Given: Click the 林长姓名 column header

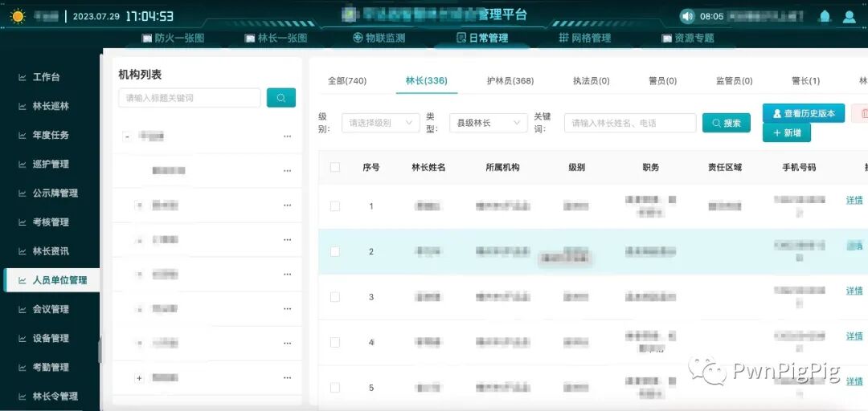Looking at the screenshot, I should [428, 168].
